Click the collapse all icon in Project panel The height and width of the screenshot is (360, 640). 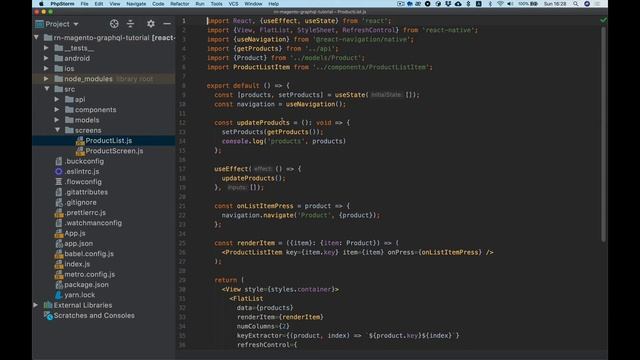(x=130, y=24)
